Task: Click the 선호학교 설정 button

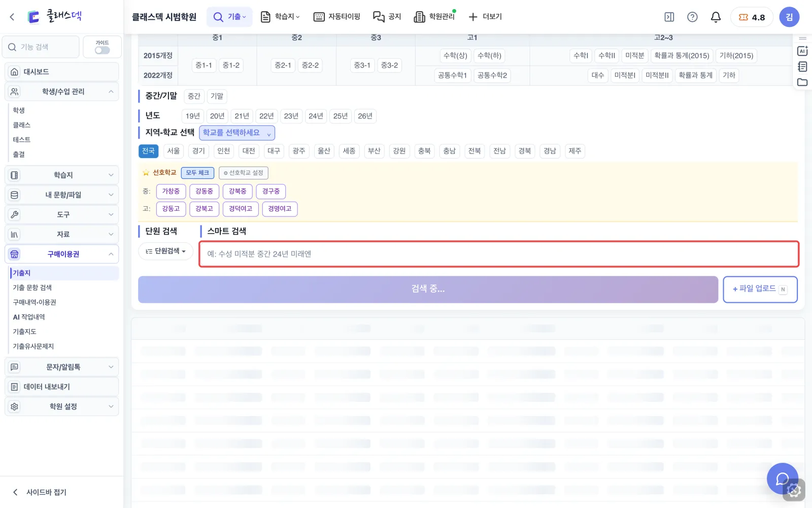Action: tap(244, 173)
